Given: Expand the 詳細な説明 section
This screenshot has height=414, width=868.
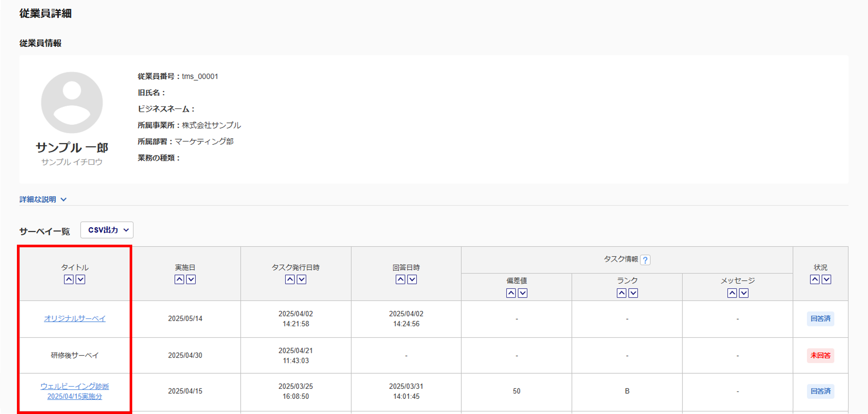Looking at the screenshot, I should pos(43,199).
